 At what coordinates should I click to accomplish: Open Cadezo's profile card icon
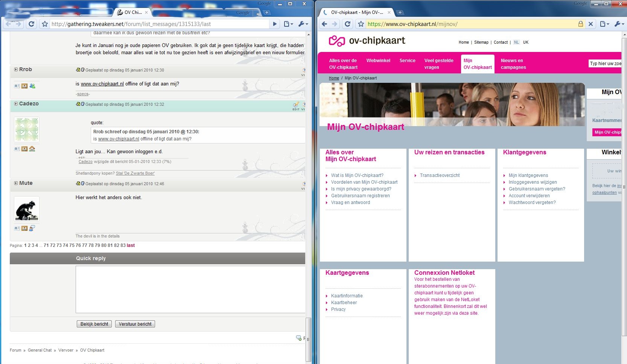pyautogui.click(x=17, y=149)
